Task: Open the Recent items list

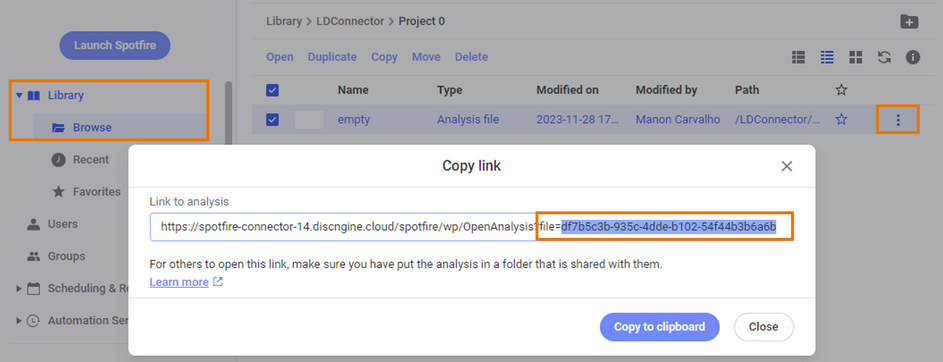Action: point(91,159)
